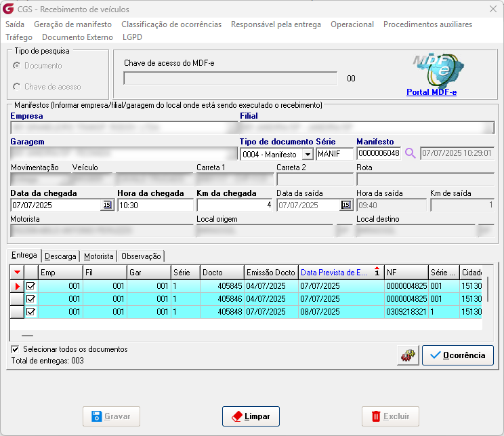Click NF cell 0309218321
Viewport: 504px width, 436px height.
(x=406, y=312)
